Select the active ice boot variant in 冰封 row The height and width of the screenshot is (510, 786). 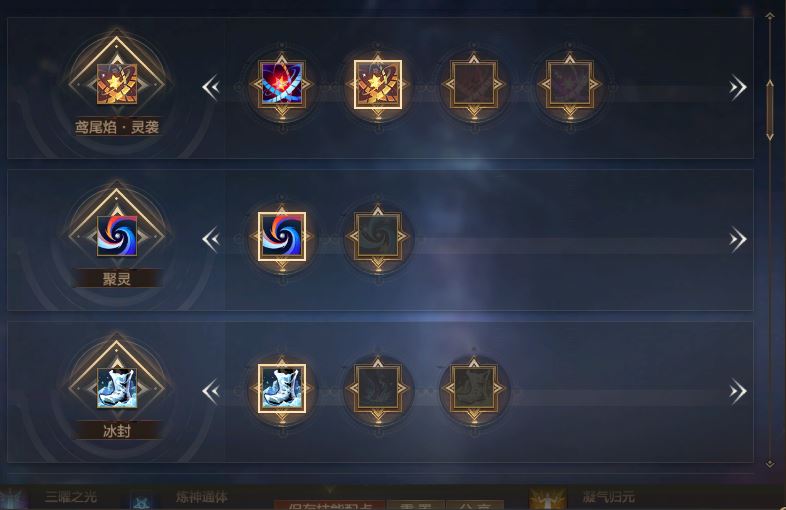point(282,388)
